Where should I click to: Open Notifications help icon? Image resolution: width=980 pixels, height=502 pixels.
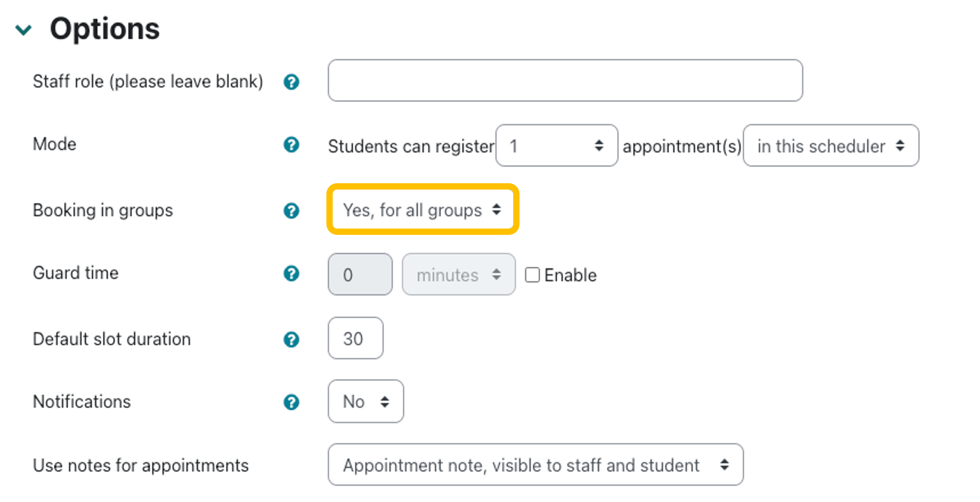[x=291, y=402]
